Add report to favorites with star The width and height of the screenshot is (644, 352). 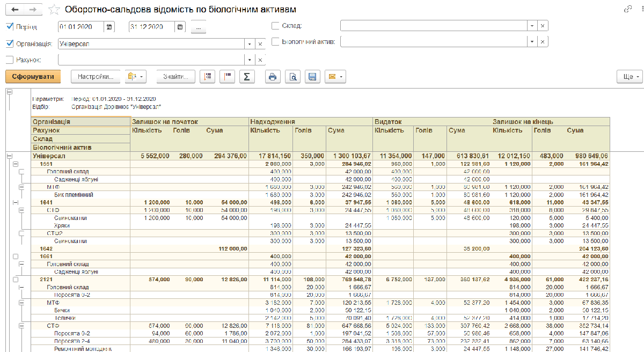point(54,10)
